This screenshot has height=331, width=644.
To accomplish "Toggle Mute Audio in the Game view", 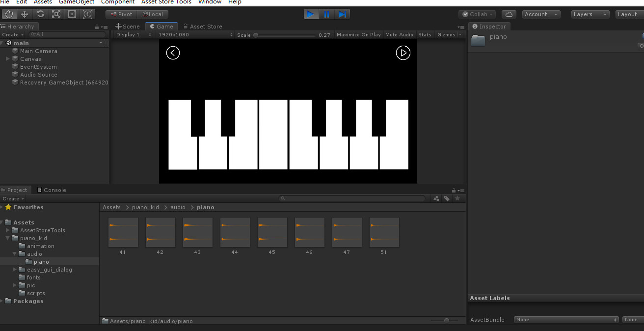I will pyautogui.click(x=399, y=34).
